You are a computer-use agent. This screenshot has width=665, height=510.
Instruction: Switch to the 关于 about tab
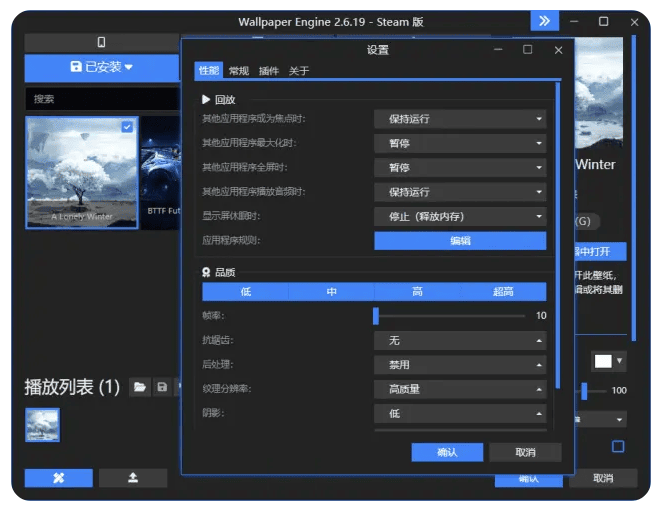[x=299, y=71]
